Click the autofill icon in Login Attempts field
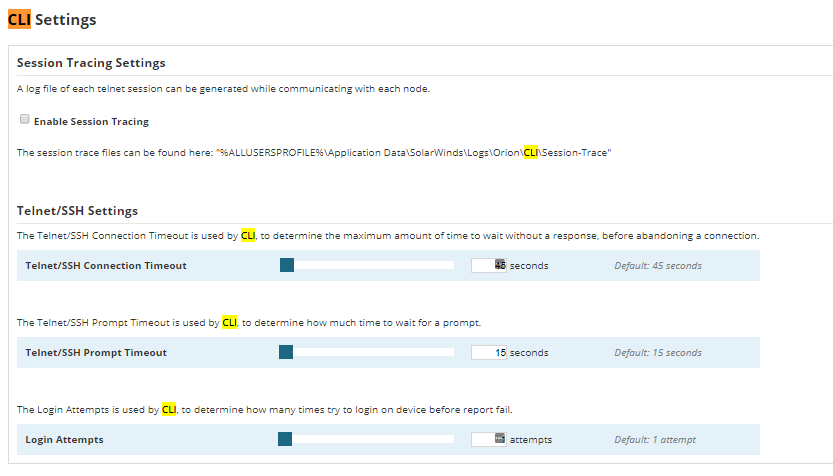The width and height of the screenshot is (833, 476). [x=500, y=439]
